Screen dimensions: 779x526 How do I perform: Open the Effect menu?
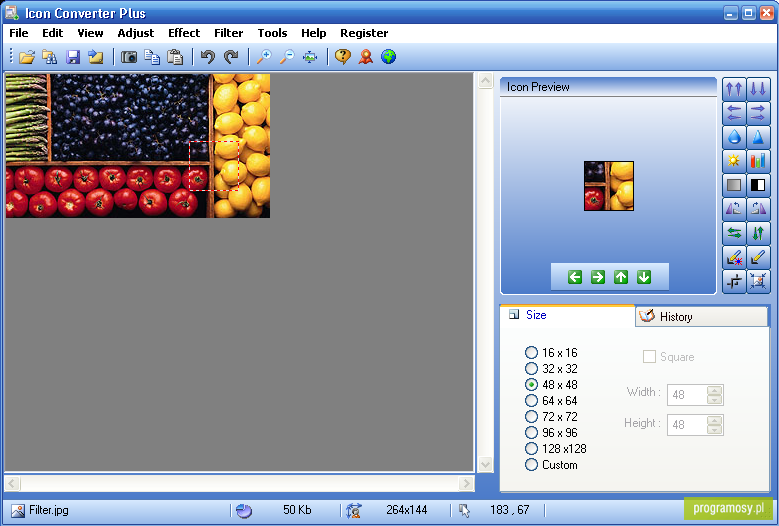pos(184,33)
